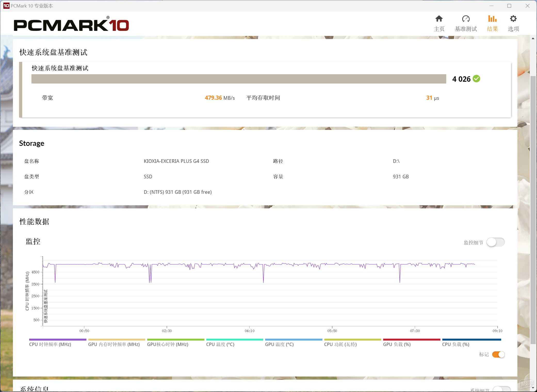Click the green score validity checkmark

(476, 79)
